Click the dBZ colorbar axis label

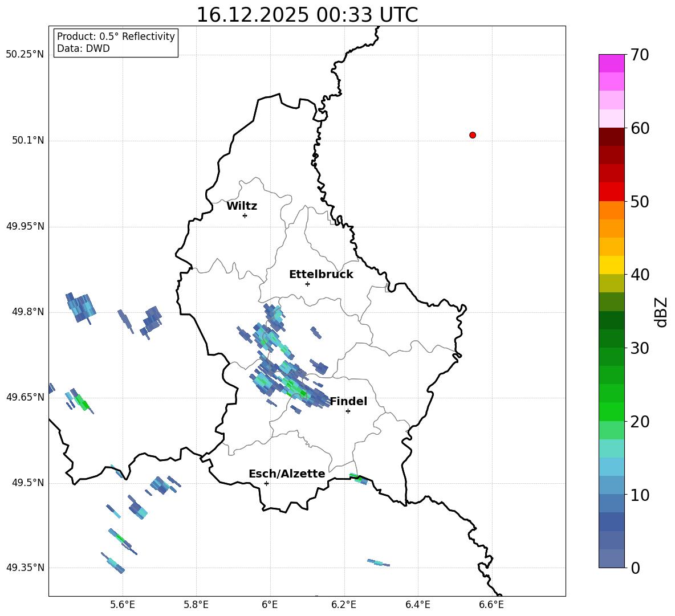pyautogui.click(x=662, y=312)
